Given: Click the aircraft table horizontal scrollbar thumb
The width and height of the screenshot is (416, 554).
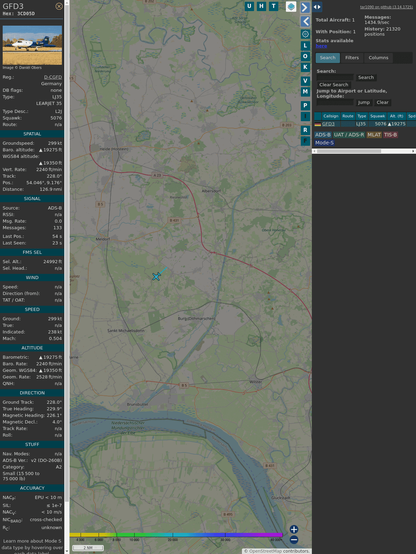Looking at the screenshot, I should 348,151.
